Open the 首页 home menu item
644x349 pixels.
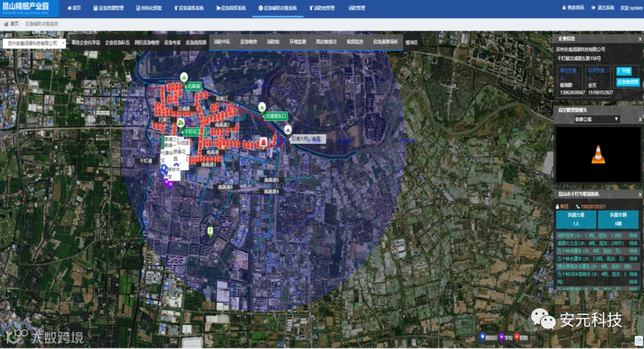pos(74,8)
